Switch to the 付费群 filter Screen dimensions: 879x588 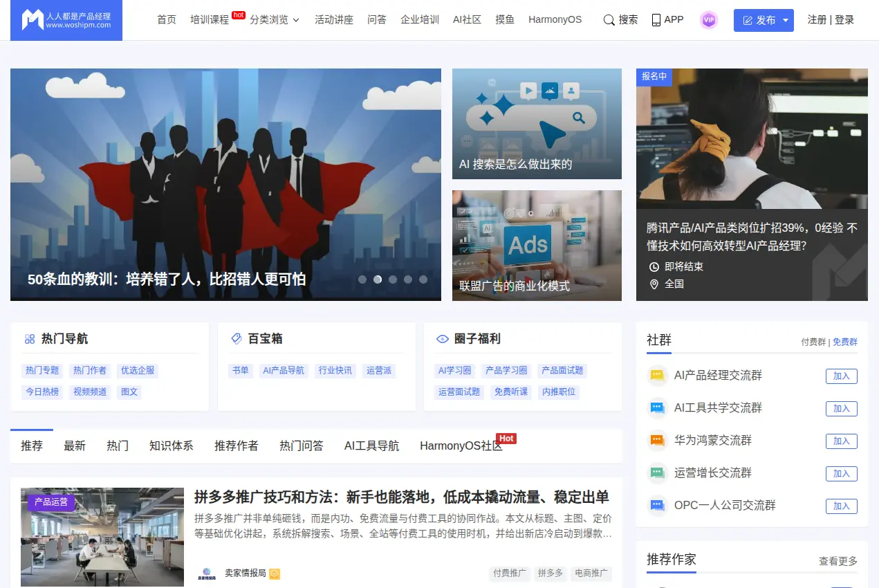pos(813,342)
